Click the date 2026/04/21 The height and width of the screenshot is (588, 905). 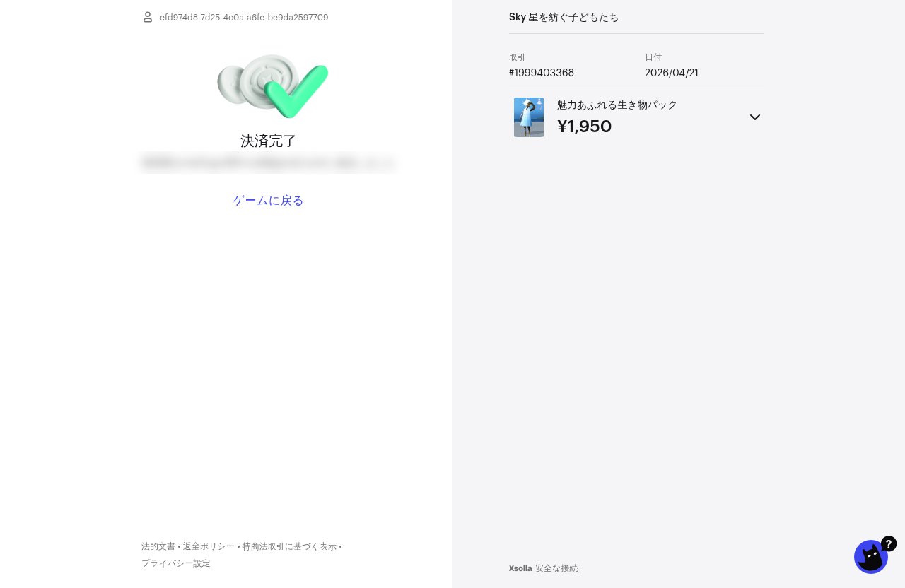coord(672,73)
